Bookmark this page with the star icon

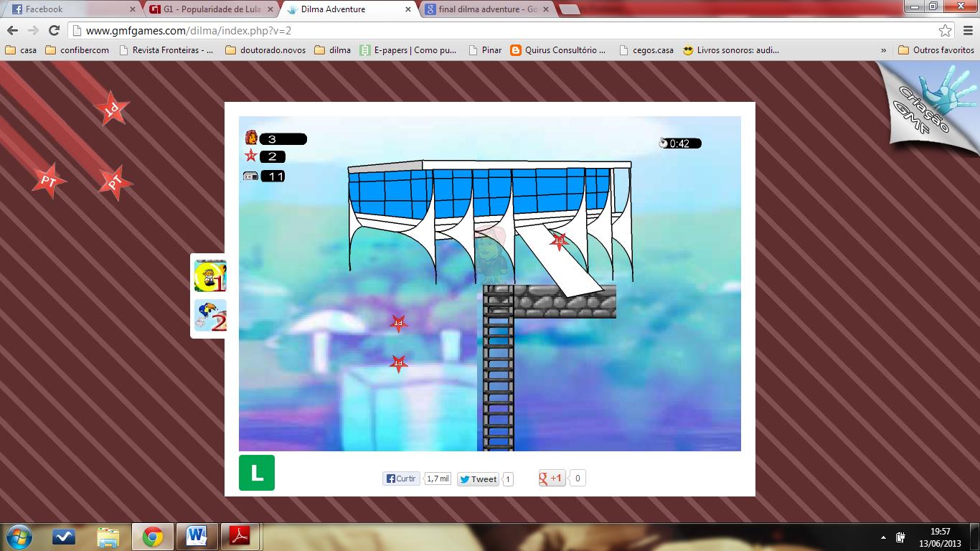point(946,31)
